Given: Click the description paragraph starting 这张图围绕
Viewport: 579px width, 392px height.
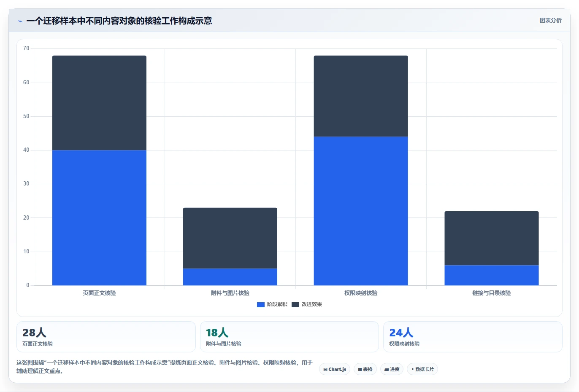Looking at the screenshot, I should pos(165,367).
